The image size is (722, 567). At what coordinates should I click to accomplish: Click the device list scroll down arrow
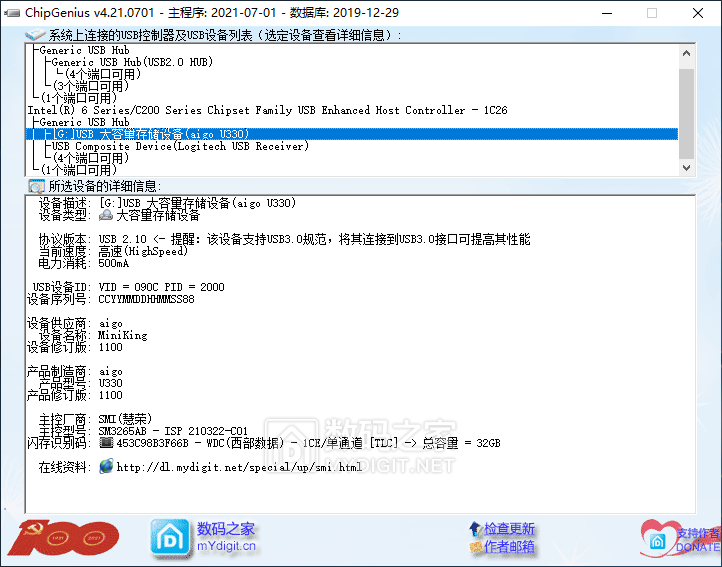tap(686, 168)
